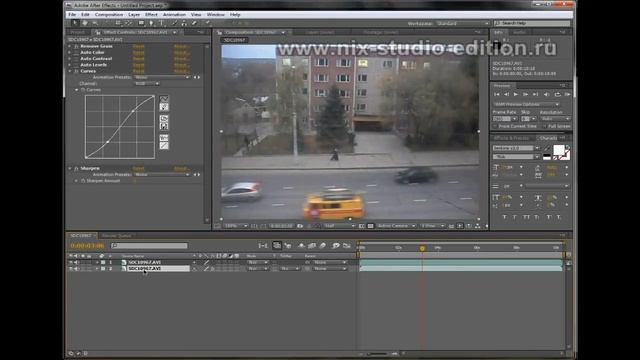The image size is (640, 360).
Task: Take a snapshot with the camera icon
Action: click(x=300, y=226)
